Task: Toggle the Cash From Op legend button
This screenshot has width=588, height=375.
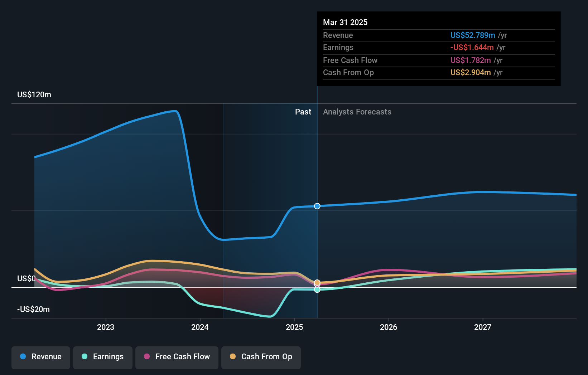Action: 261,357
